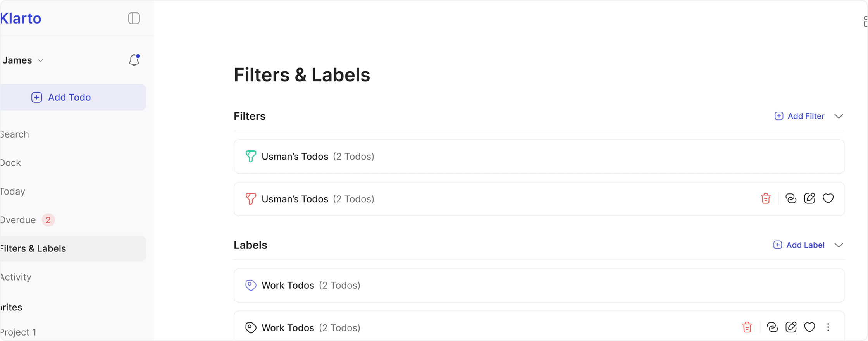
Task: Select the green funnel filter icon
Action: (250, 157)
